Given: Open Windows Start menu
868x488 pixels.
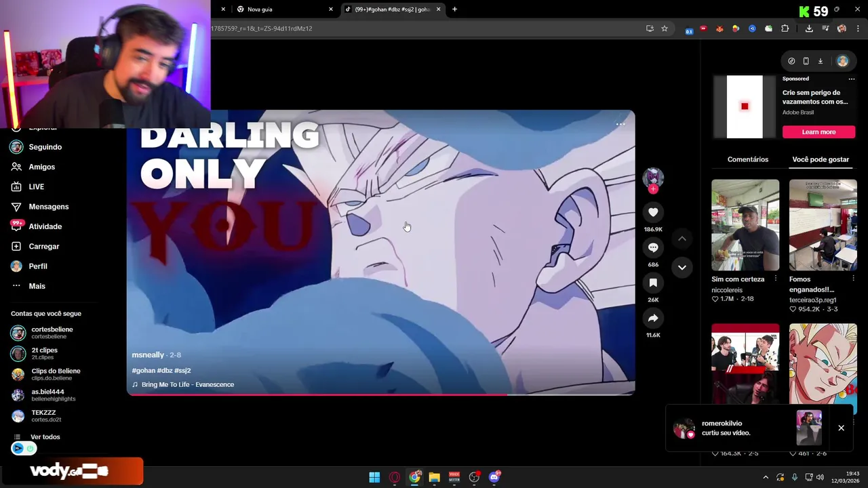Looking at the screenshot, I should tap(374, 477).
